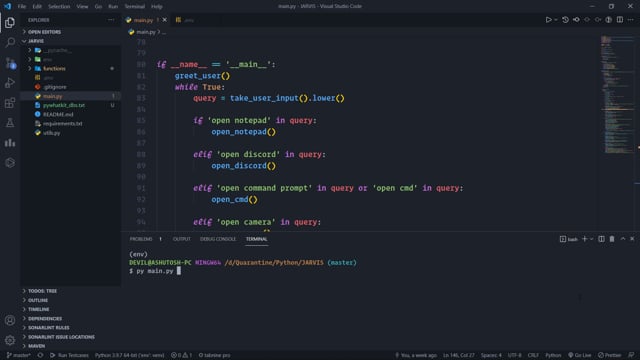
Task: Open the View menu
Action: coord(82,7)
